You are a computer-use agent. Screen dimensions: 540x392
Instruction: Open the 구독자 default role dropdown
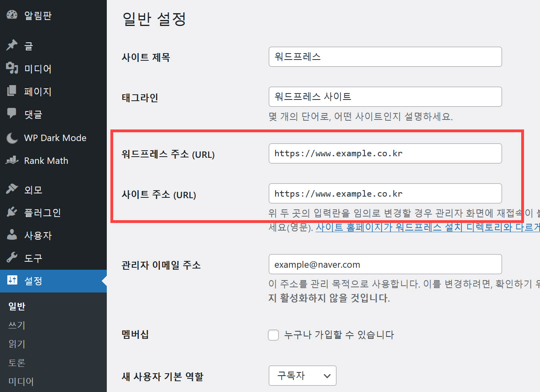(x=302, y=376)
